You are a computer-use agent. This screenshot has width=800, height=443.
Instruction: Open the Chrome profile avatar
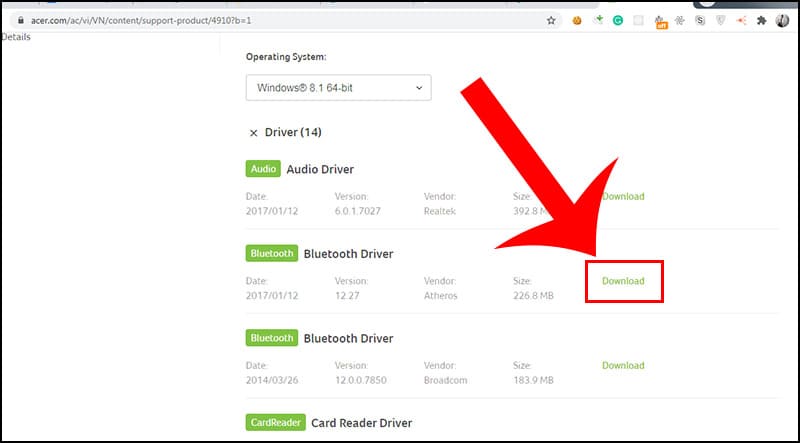(x=782, y=20)
